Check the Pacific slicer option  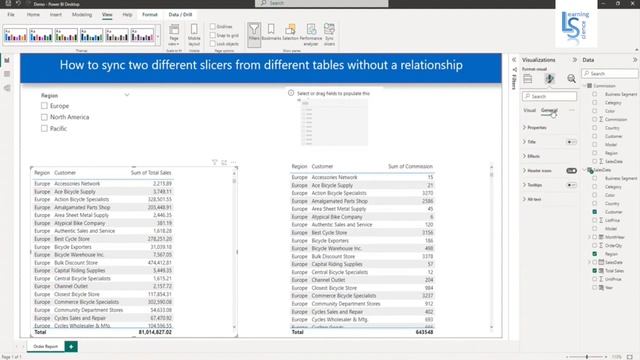tap(44, 129)
